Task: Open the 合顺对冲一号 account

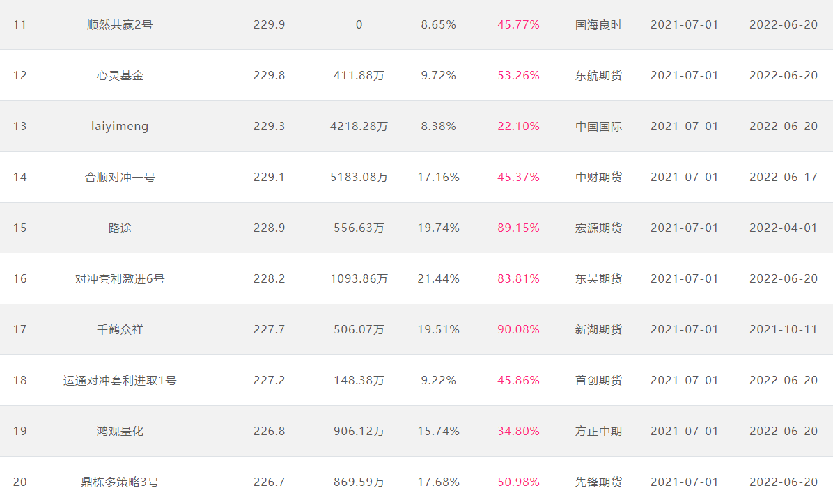Action: click(x=120, y=178)
